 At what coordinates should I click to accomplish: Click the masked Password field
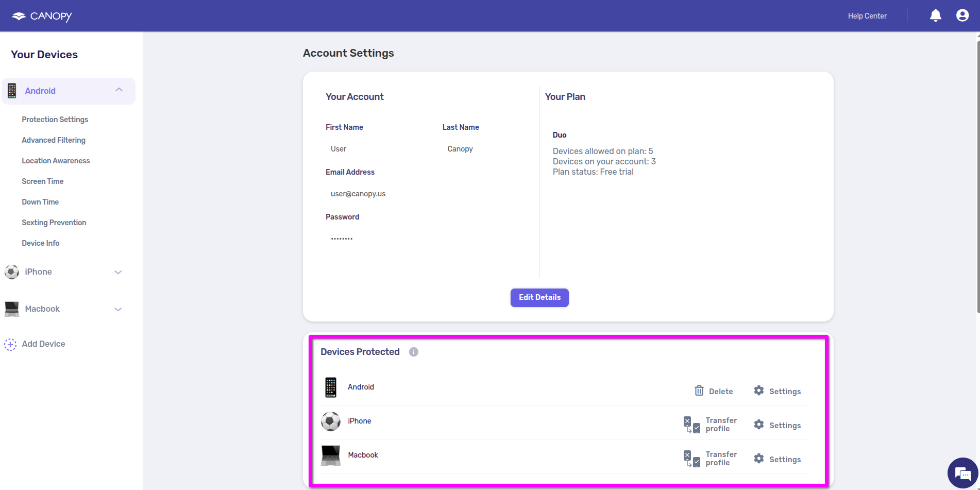[x=342, y=239]
